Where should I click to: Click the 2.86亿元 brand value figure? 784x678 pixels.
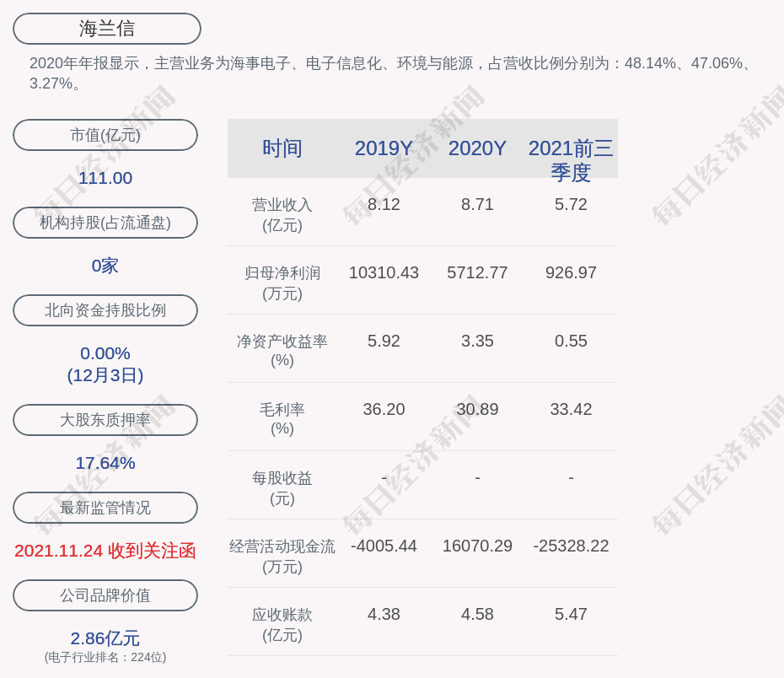coord(105,638)
